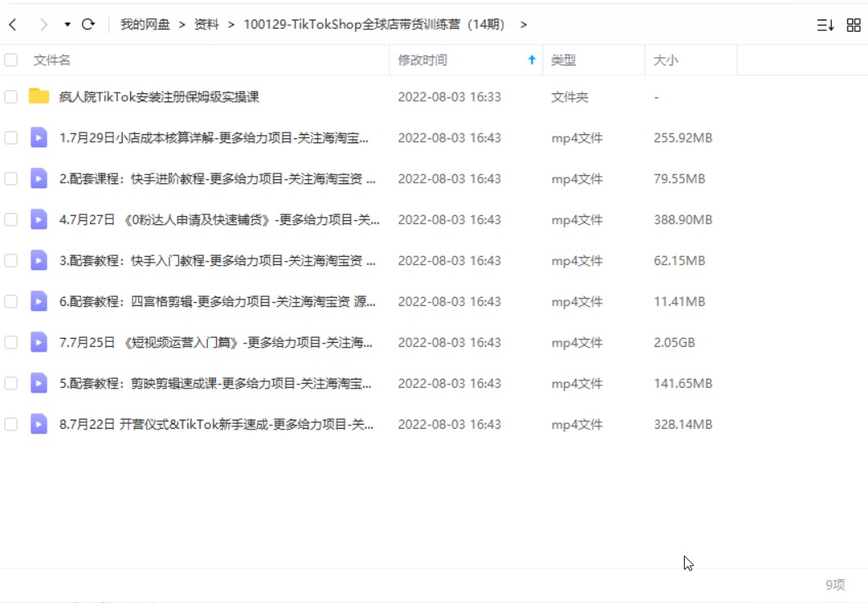Screen dimensions: 868x603
Task: Click the 62.15MB size value
Action: 679,261
